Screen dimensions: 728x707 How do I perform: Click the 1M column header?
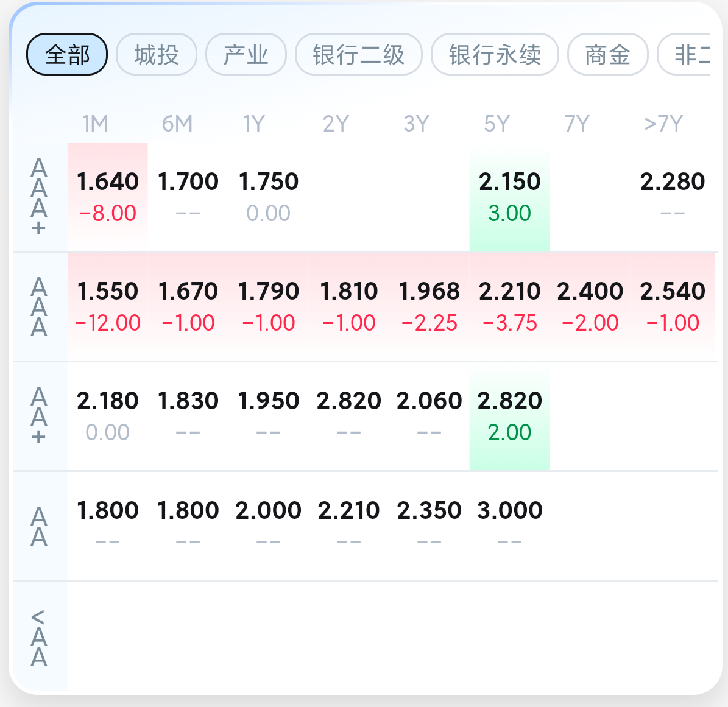[95, 124]
